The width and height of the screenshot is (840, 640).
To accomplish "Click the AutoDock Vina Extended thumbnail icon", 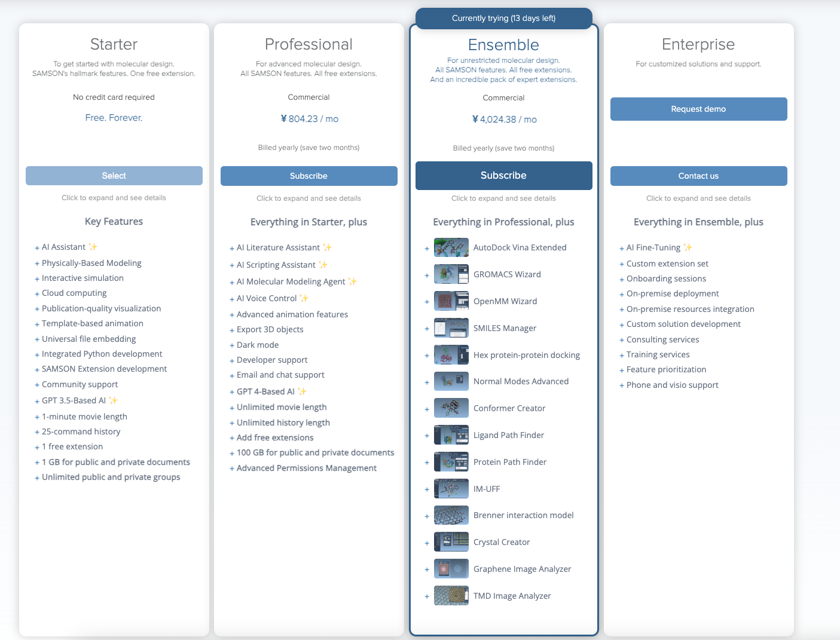I will (x=451, y=247).
